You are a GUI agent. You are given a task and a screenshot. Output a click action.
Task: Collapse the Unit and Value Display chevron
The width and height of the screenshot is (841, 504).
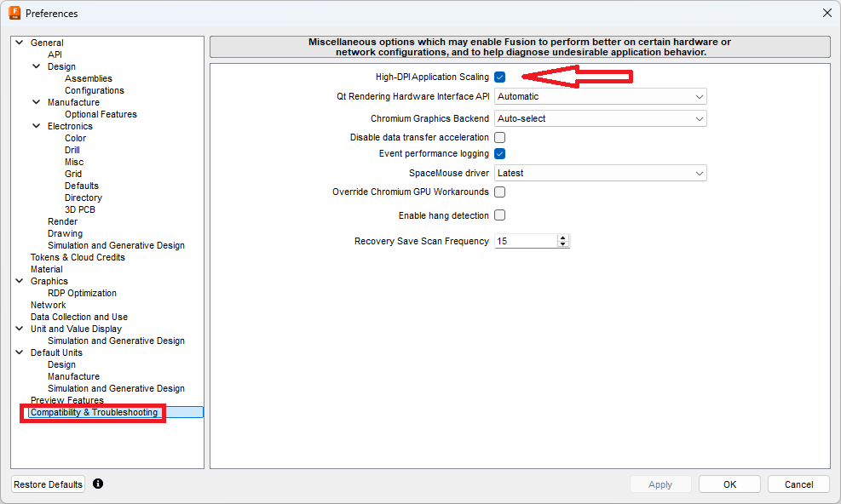click(x=20, y=329)
